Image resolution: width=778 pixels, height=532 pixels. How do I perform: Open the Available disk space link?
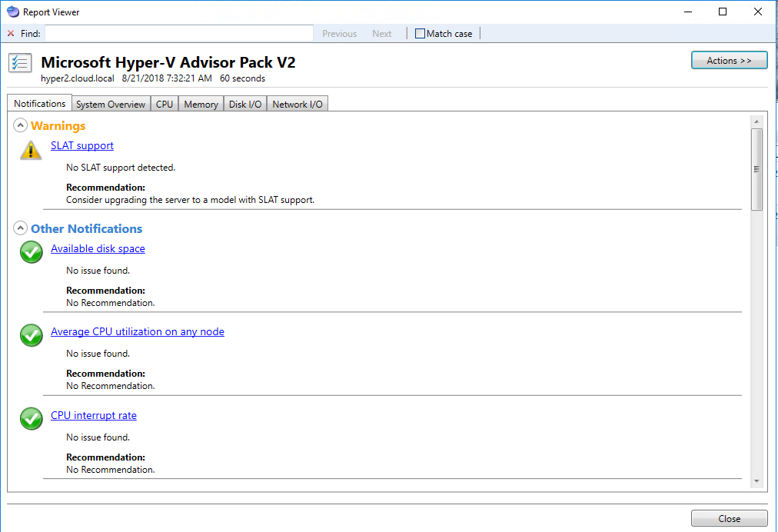pos(98,248)
